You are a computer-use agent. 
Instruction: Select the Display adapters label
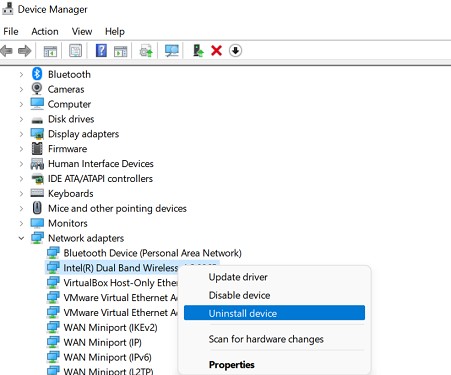(x=83, y=134)
